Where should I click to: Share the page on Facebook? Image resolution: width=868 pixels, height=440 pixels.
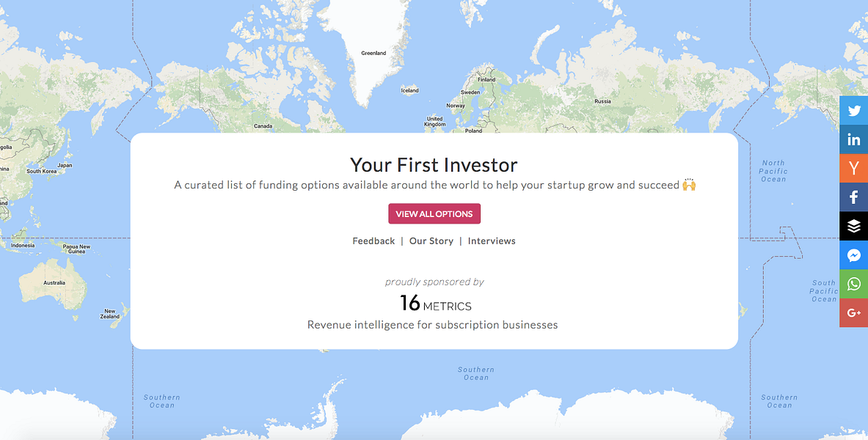(x=853, y=197)
